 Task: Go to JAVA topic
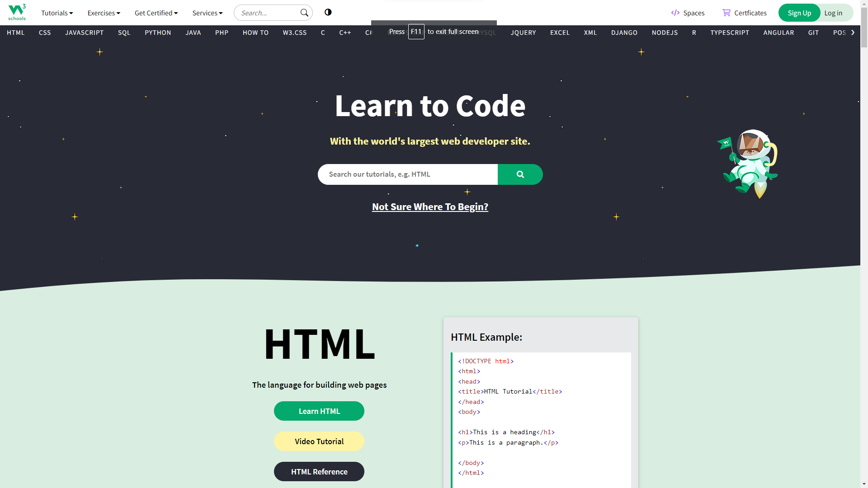click(193, 33)
